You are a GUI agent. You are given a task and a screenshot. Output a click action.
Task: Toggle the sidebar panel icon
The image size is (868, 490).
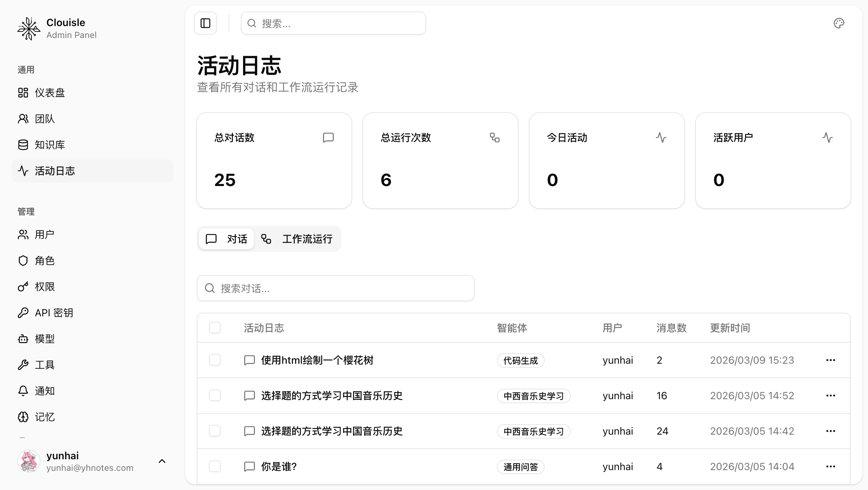pos(205,23)
